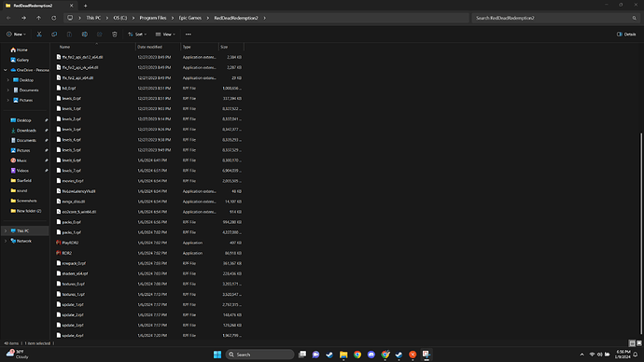Expand the This PC tree node
The image size is (644, 362).
pos(6,231)
